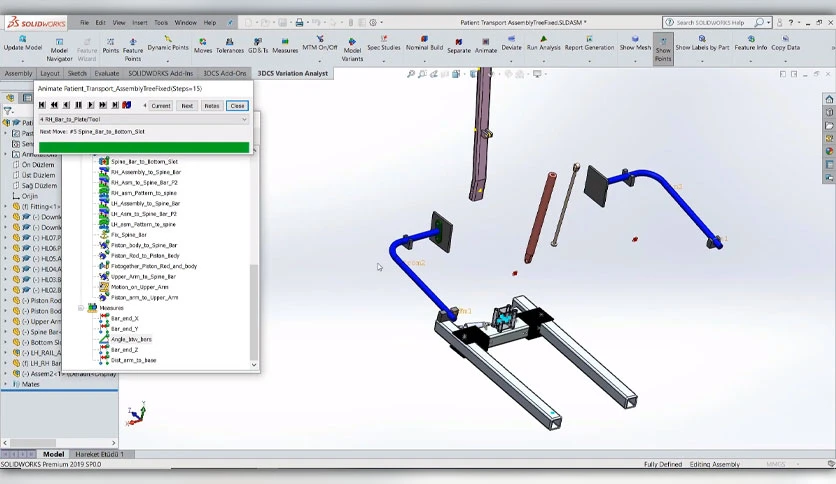Open the Tools menu
This screenshot has width=836, height=484.
(161, 22)
